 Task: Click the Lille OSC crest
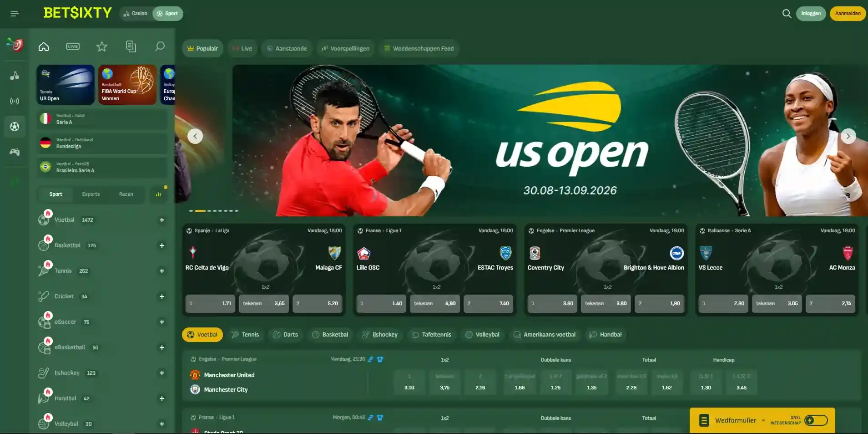pyautogui.click(x=364, y=253)
